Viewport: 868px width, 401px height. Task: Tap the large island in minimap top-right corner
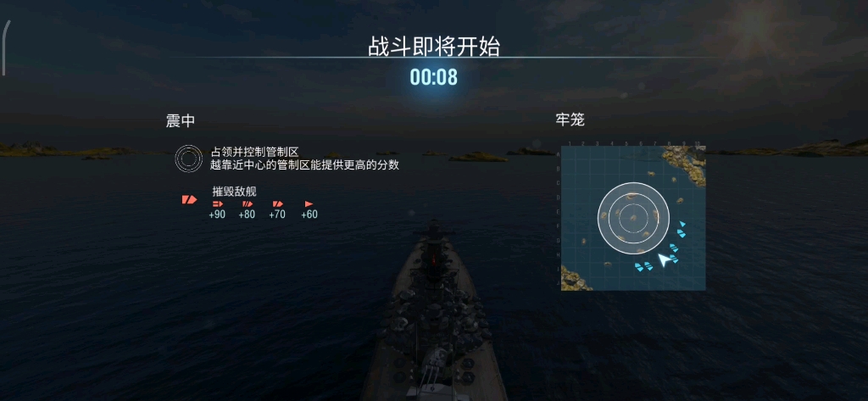685,163
